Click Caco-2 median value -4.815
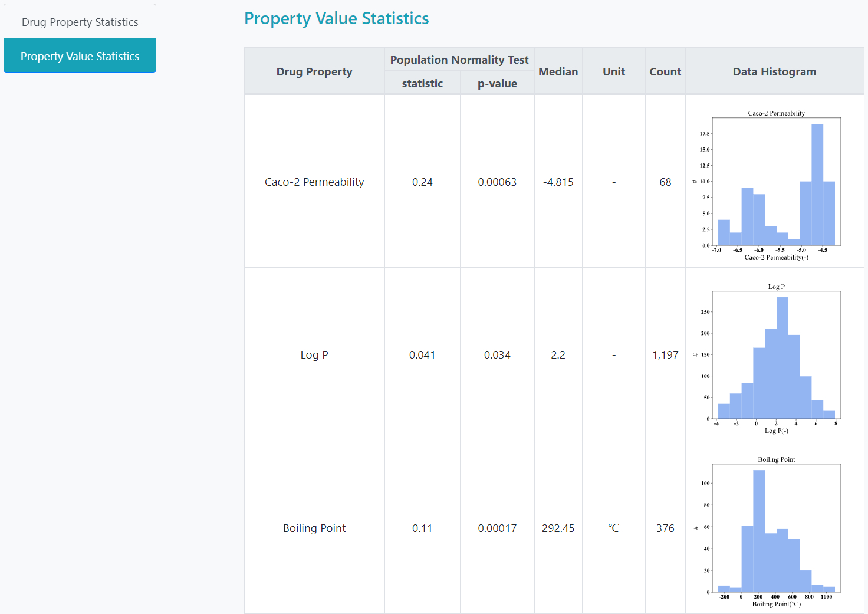The width and height of the screenshot is (868, 614). coord(558,182)
